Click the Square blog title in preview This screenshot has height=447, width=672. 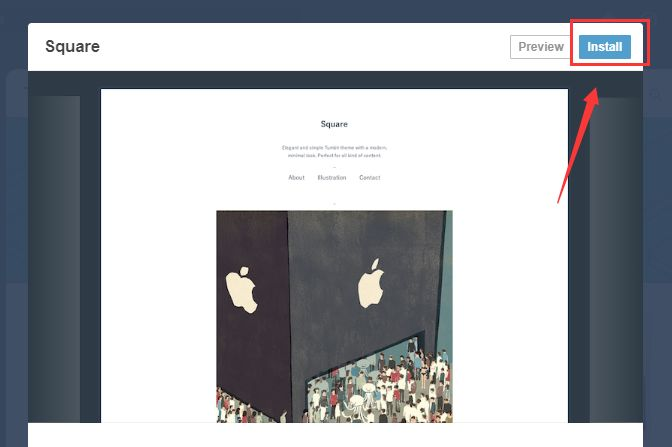pyautogui.click(x=334, y=124)
